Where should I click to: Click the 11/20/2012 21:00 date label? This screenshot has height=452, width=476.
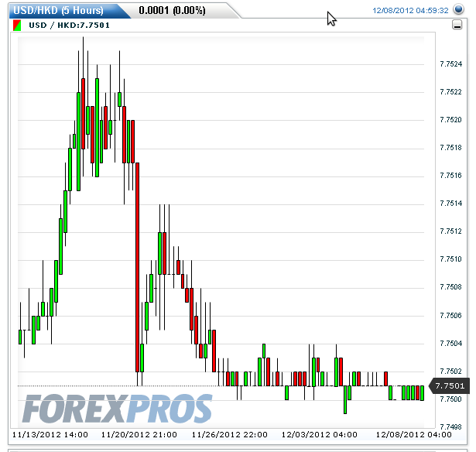139,435
